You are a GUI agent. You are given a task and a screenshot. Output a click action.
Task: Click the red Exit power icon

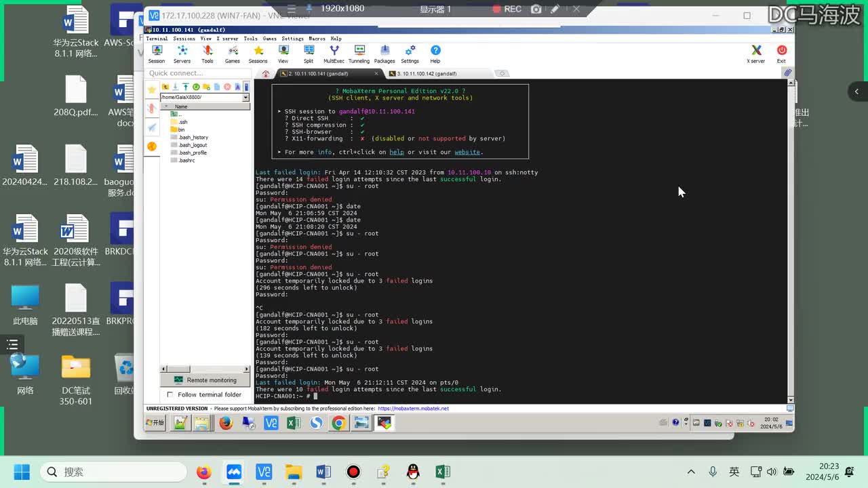(782, 54)
